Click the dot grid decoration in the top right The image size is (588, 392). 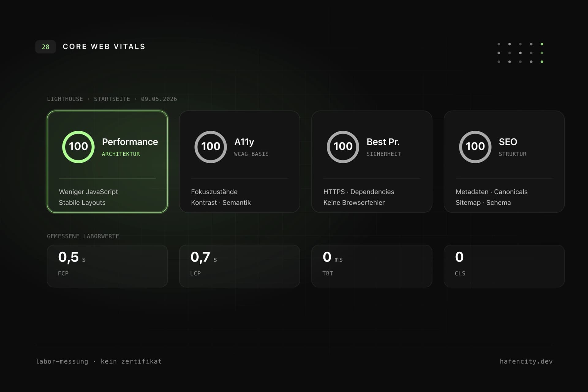(x=520, y=53)
